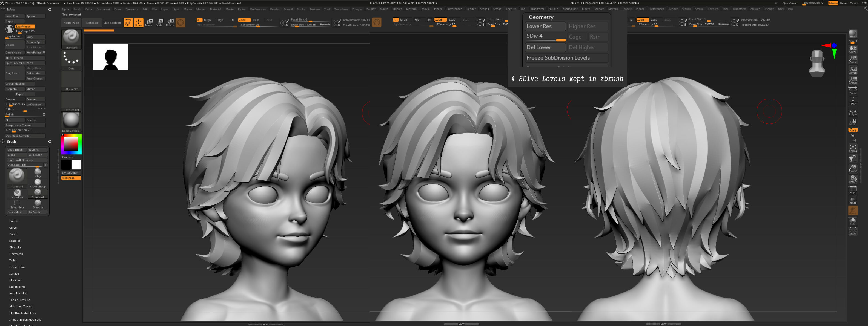Toggle Solo mode
Image resolution: width=868 pixels, height=326 pixels.
(853, 221)
